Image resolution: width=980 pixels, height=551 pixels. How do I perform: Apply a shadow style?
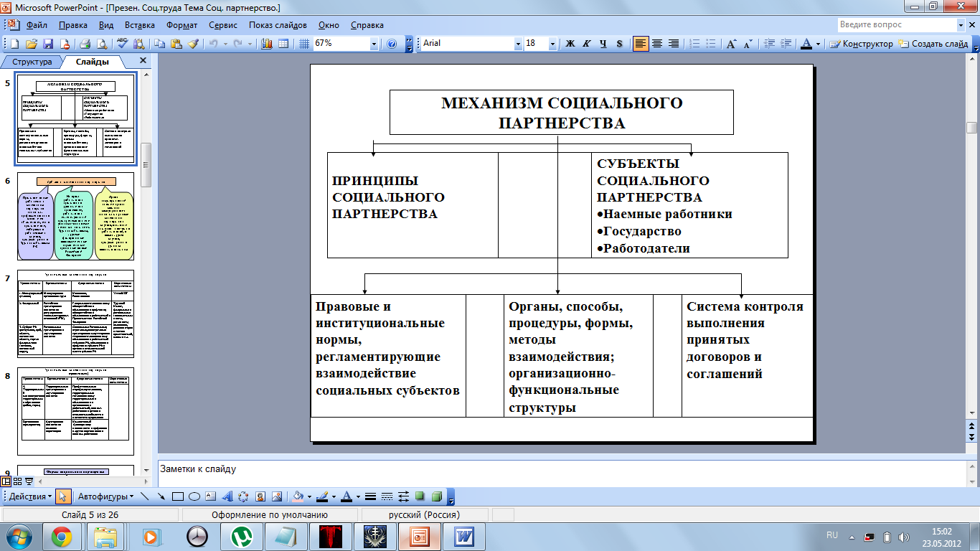420,496
